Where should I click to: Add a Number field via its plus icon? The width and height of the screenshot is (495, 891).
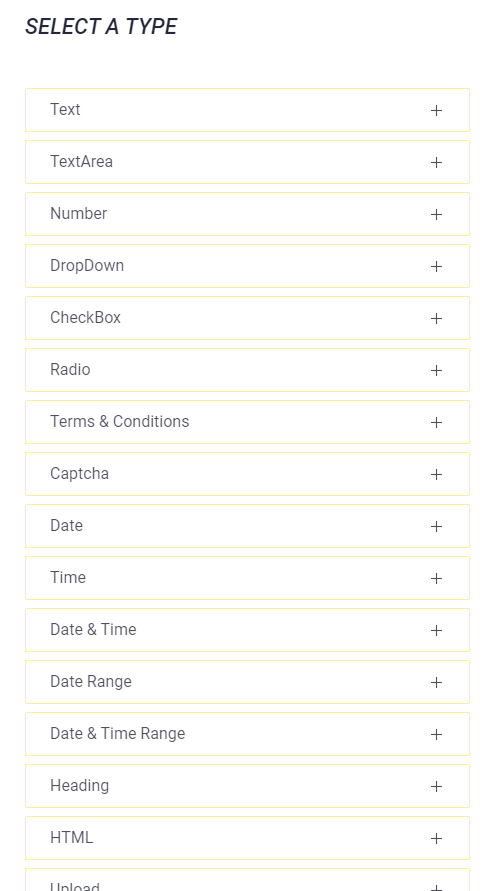coord(436,214)
